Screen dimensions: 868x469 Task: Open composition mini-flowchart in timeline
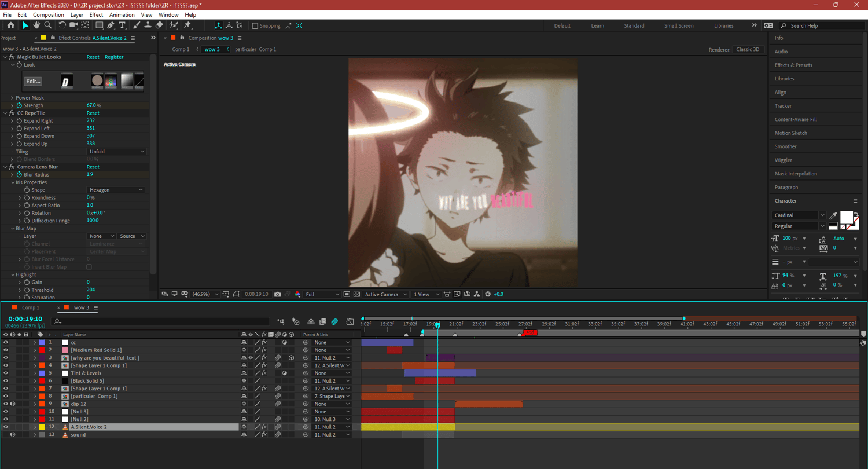280,321
